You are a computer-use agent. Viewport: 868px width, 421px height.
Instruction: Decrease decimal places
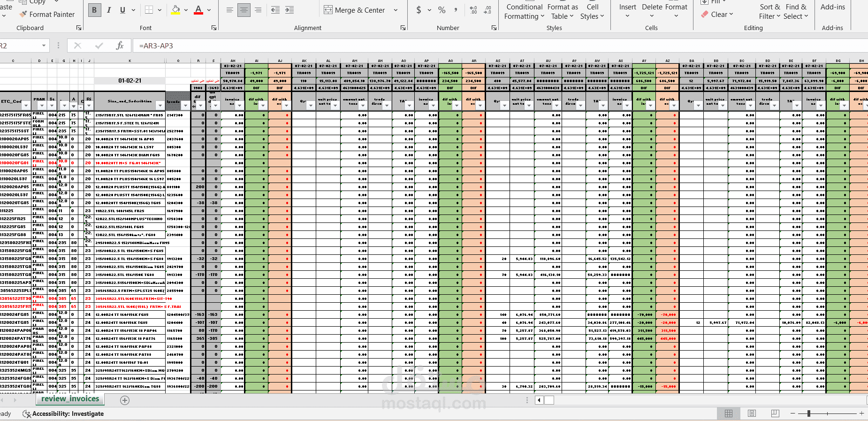[487, 10]
